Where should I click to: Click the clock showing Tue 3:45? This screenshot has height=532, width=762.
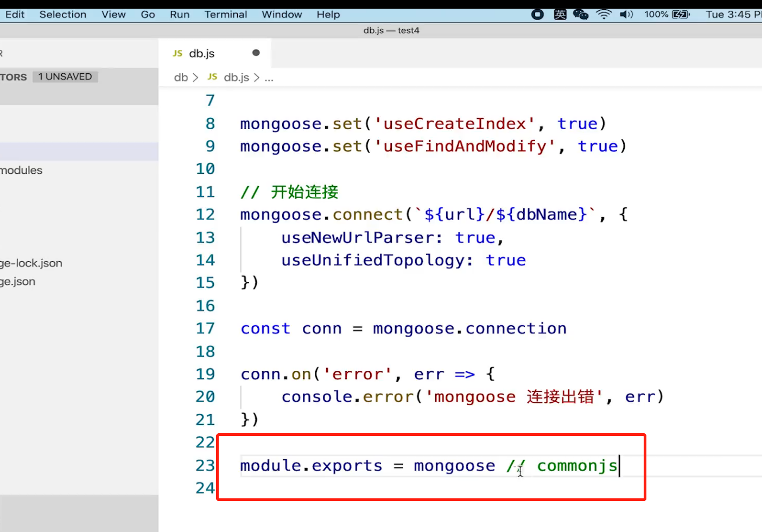click(733, 15)
